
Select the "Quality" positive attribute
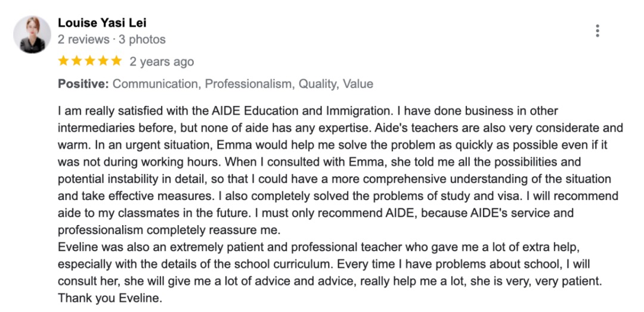tap(317, 84)
